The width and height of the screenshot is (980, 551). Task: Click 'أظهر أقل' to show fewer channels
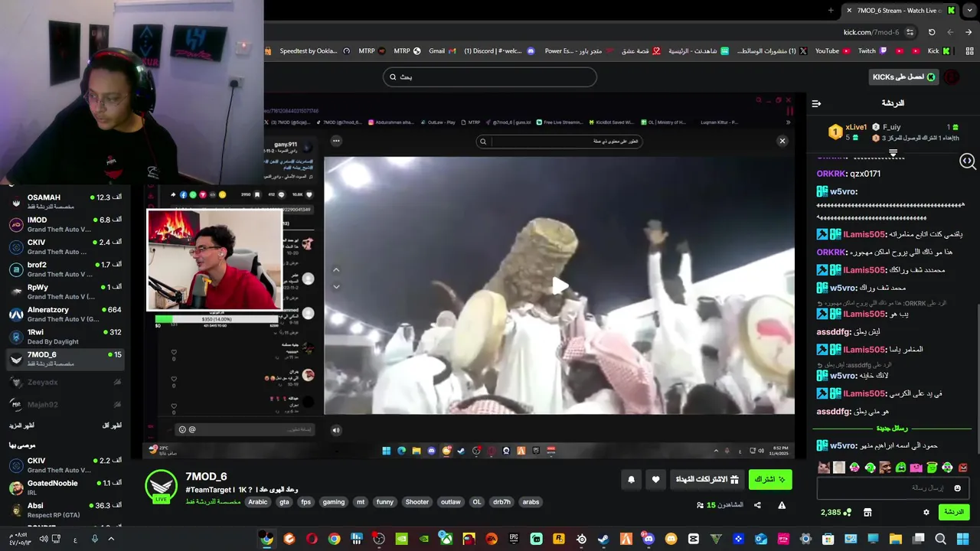pyautogui.click(x=112, y=425)
